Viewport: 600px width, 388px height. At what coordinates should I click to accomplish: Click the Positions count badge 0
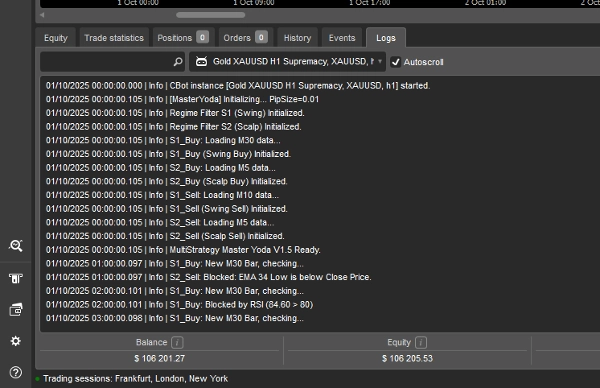202,37
